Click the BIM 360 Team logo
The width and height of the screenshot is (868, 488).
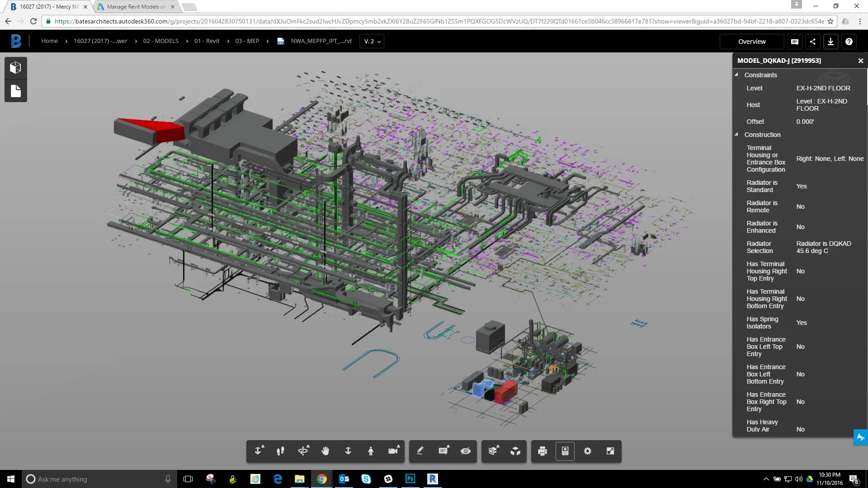[x=16, y=41]
